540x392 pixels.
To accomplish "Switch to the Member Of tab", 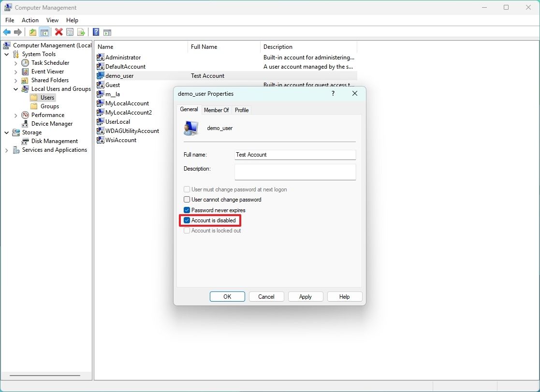I will click(216, 110).
